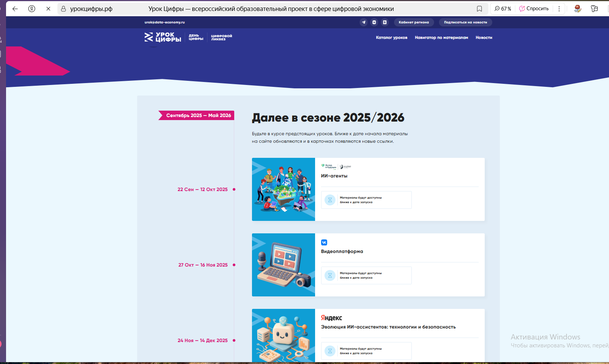Open the Rutube social icon
The height and width of the screenshot is (364, 609).
(385, 22)
